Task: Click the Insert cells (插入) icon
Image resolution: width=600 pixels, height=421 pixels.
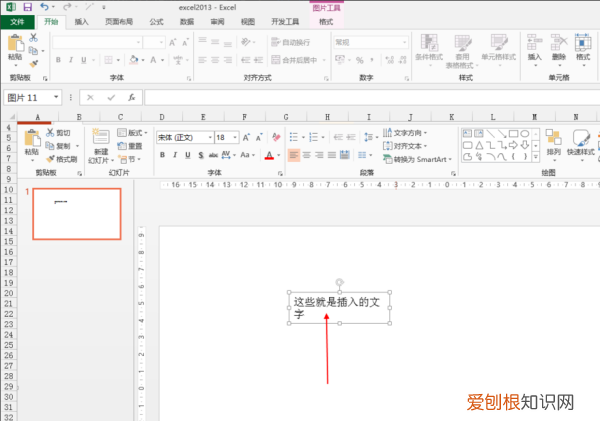Action: (x=535, y=42)
